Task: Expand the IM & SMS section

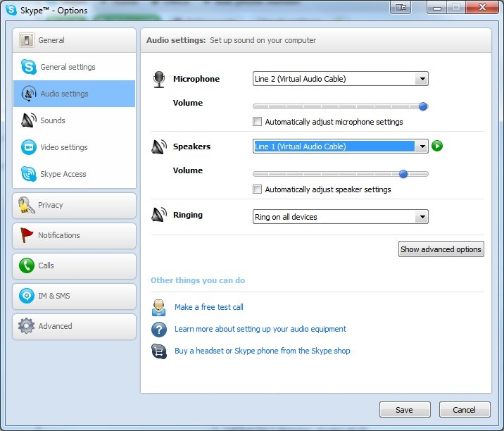Action: pos(74,296)
